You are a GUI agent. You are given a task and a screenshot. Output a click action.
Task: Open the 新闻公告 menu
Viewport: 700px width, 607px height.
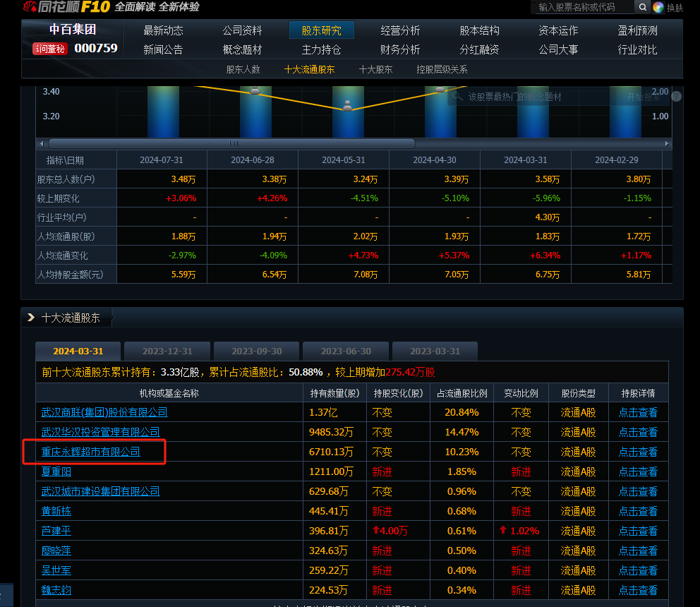[x=164, y=49]
